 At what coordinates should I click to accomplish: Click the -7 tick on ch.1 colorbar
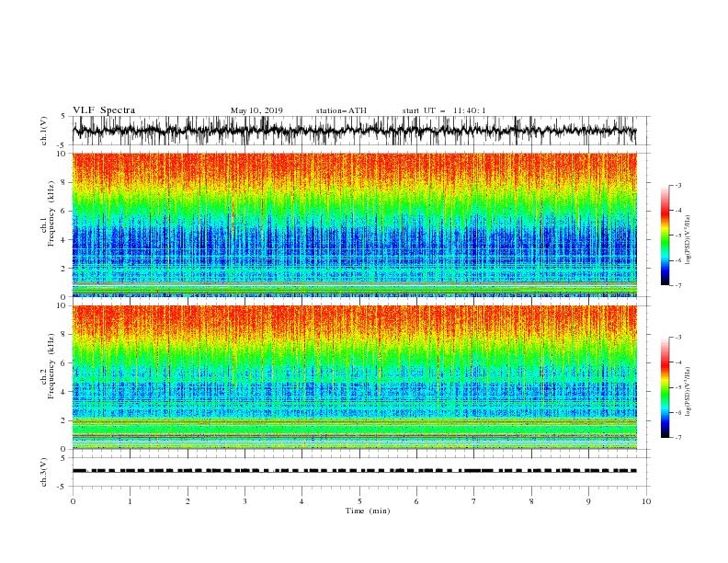point(678,285)
